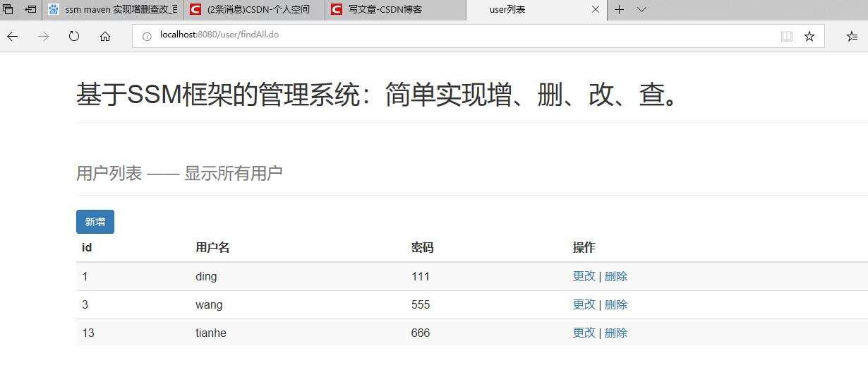The image size is (868, 392).
Task: Click the id column header
Action: [87, 247]
